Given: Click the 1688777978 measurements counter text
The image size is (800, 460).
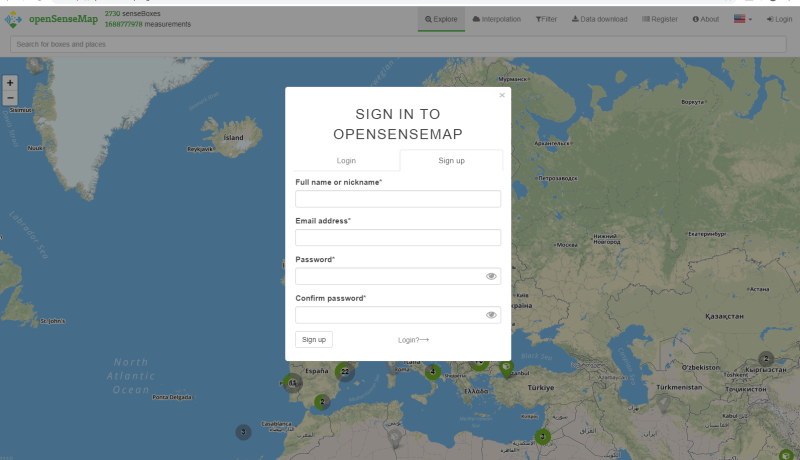Looking at the screenshot, I should click(148, 24).
